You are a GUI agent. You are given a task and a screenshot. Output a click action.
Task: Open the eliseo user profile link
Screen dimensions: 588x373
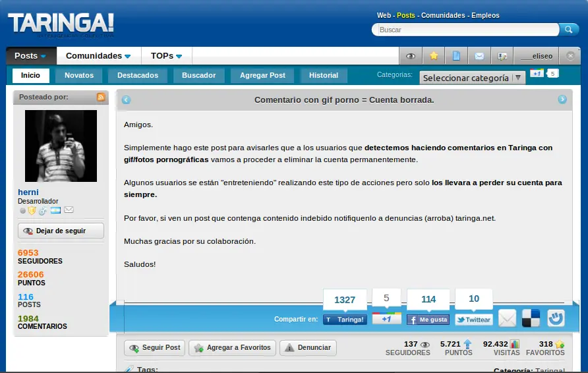click(x=536, y=56)
